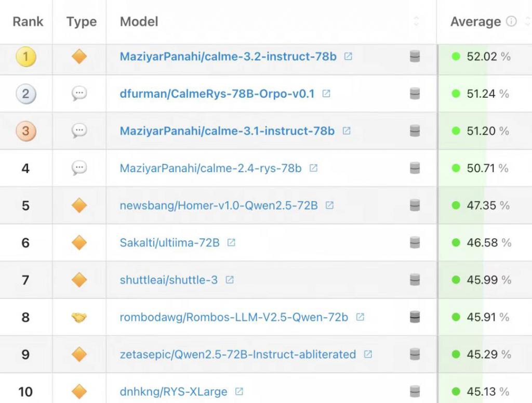Open Sakalti/ultiima-72B model link
The image size is (532, 403).
coord(170,243)
